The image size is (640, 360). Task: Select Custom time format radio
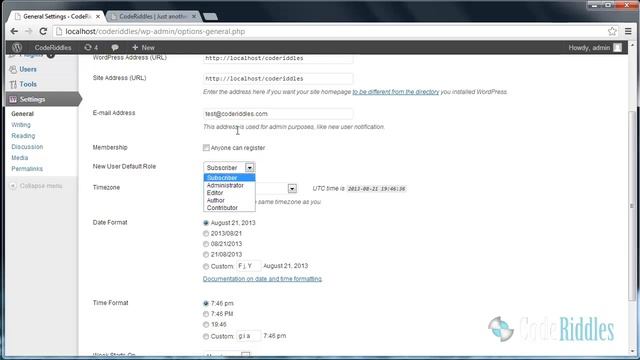pyautogui.click(x=206, y=337)
